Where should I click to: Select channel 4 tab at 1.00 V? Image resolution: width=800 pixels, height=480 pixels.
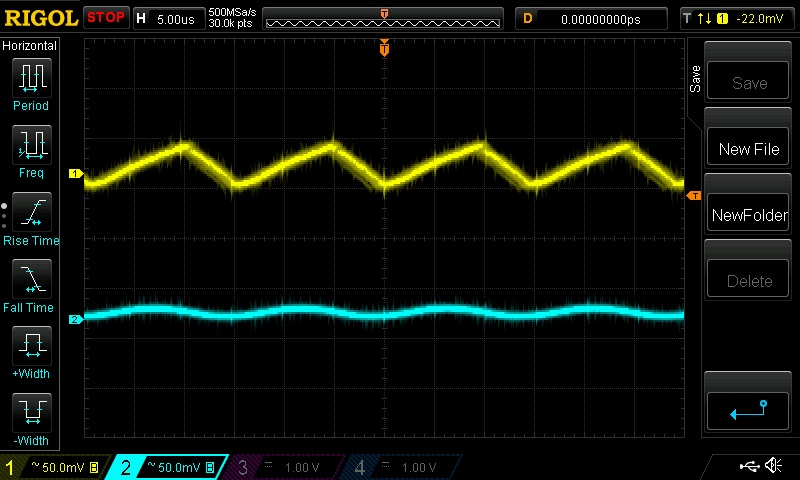(403, 467)
